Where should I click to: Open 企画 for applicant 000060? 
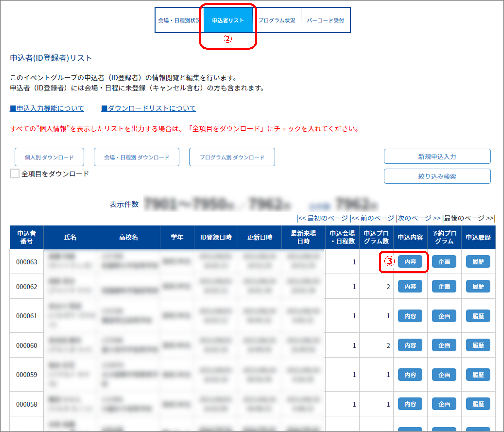point(444,345)
